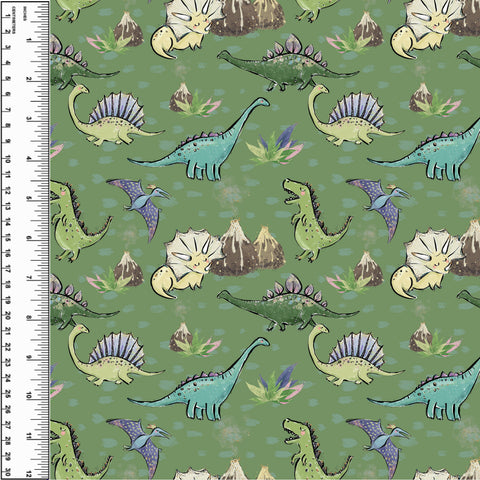Click the inch number 11 on the ruler
480x480 pixels.
pos(29,436)
